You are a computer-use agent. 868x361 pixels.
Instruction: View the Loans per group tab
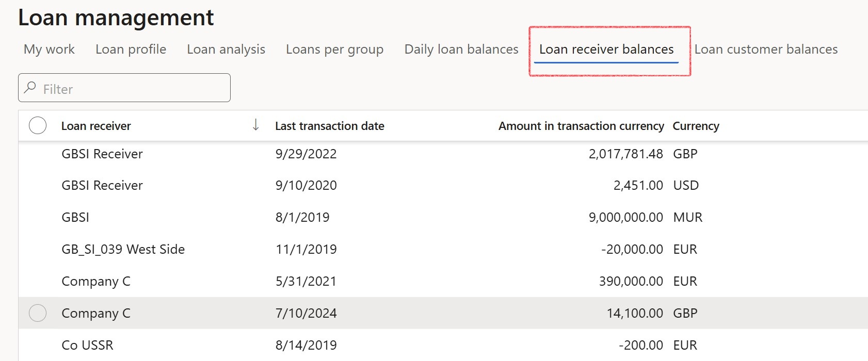pyautogui.click(x=334, y=50)
